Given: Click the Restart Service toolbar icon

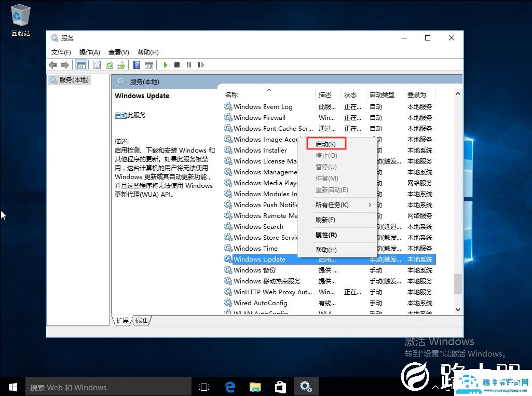Looking at the screenshot, I should pos(201,65).
